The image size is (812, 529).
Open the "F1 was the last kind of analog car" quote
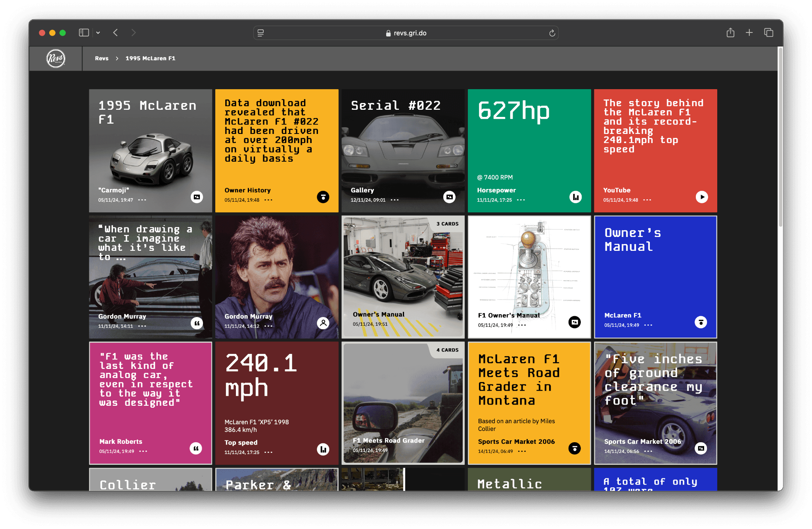click(x=146, y=379)
